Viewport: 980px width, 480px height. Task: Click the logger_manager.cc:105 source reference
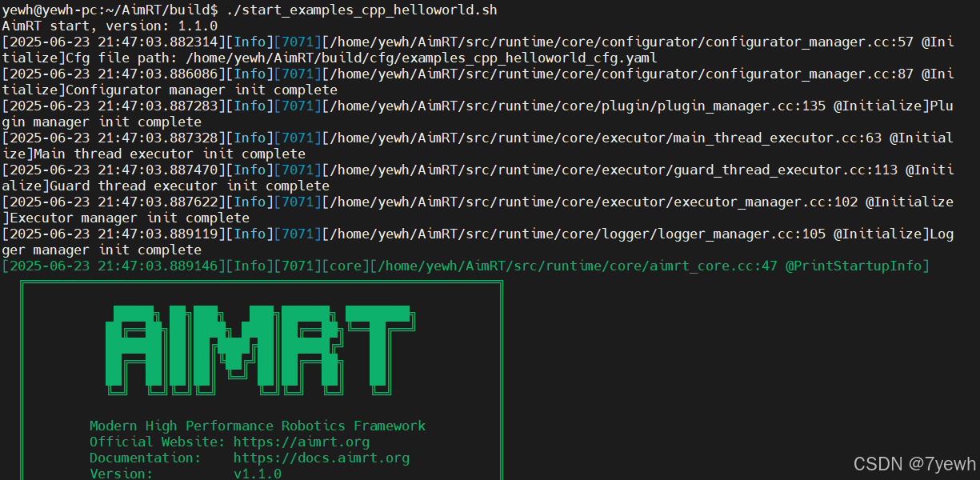tap(741, 234)
